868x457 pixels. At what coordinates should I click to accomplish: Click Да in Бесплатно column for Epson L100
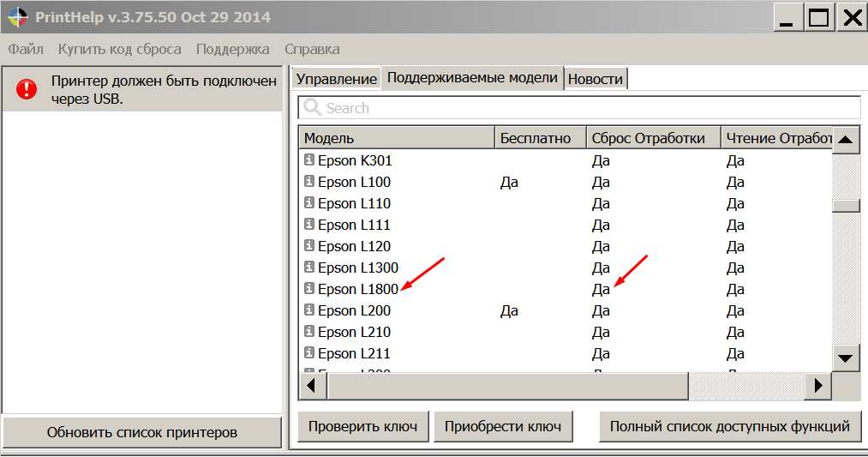509,183
